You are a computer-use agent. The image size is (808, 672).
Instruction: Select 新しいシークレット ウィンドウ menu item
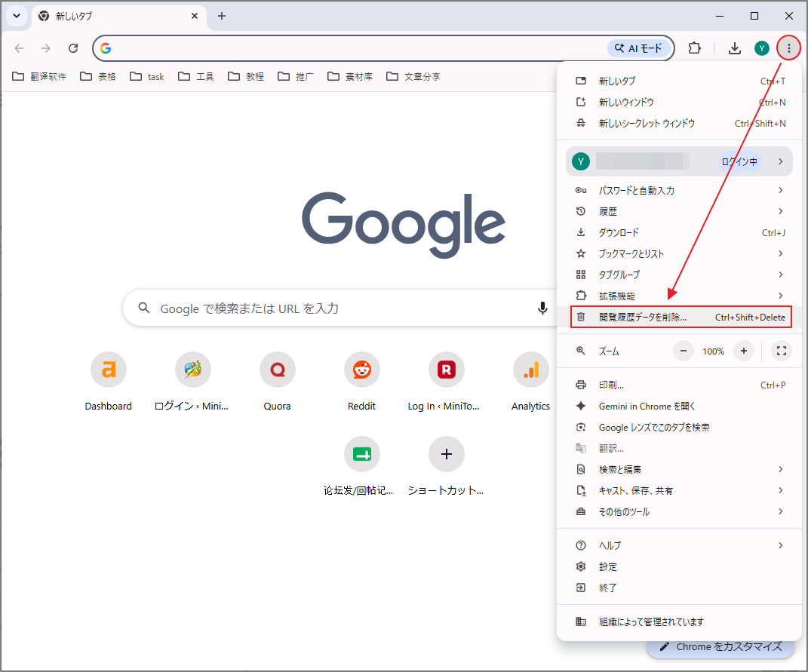tap(680, 123)
